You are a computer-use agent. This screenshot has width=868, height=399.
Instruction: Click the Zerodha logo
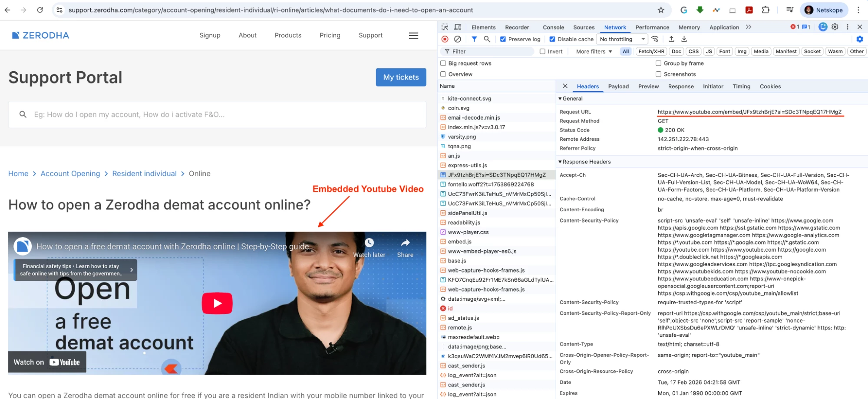tap(40, 35)
